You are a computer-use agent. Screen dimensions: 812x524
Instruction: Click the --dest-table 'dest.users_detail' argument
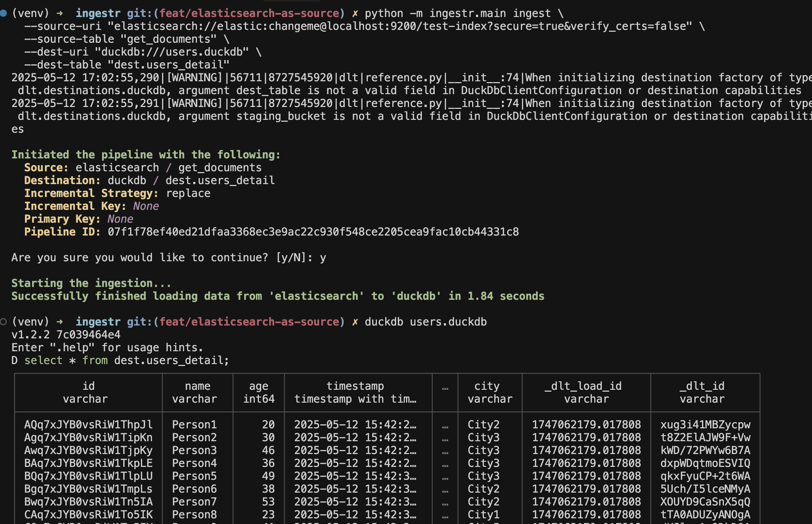point(169,65)
